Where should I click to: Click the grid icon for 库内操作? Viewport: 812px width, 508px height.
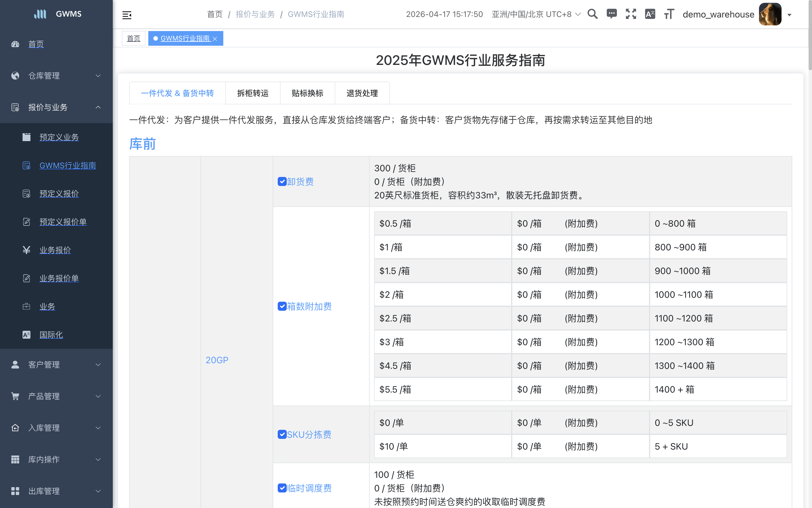(x=15, y=459)
